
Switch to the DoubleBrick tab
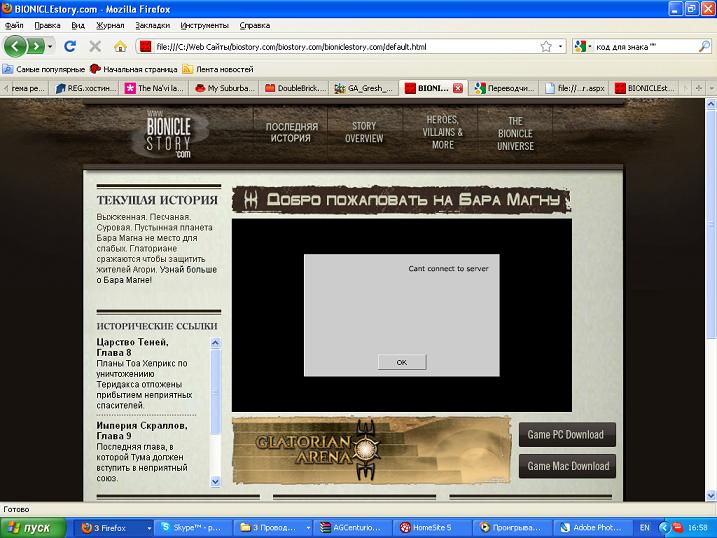click(x=295, y=88)
